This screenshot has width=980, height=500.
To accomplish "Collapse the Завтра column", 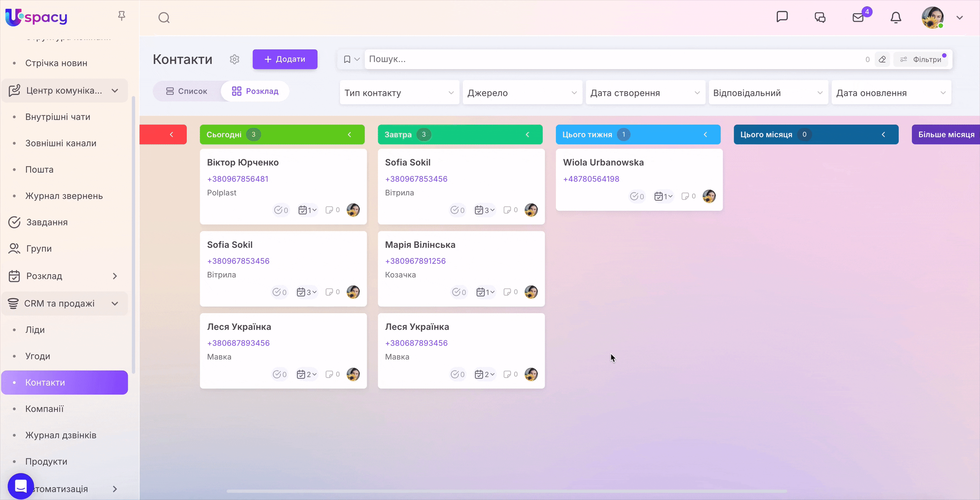I will [x=527, y=135].
